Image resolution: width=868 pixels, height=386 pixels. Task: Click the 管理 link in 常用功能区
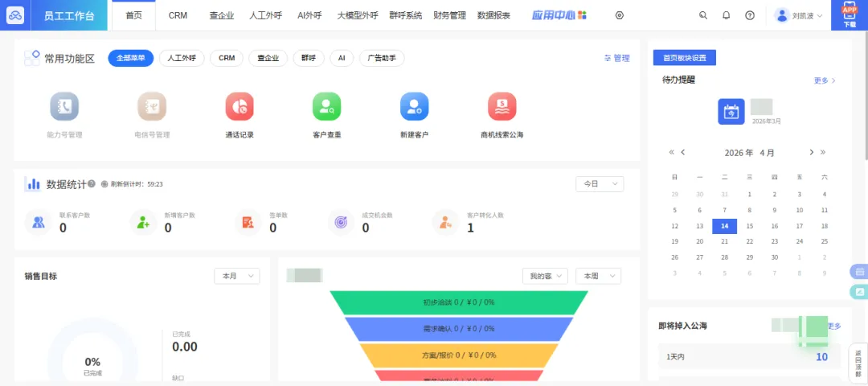click(616, 58)
